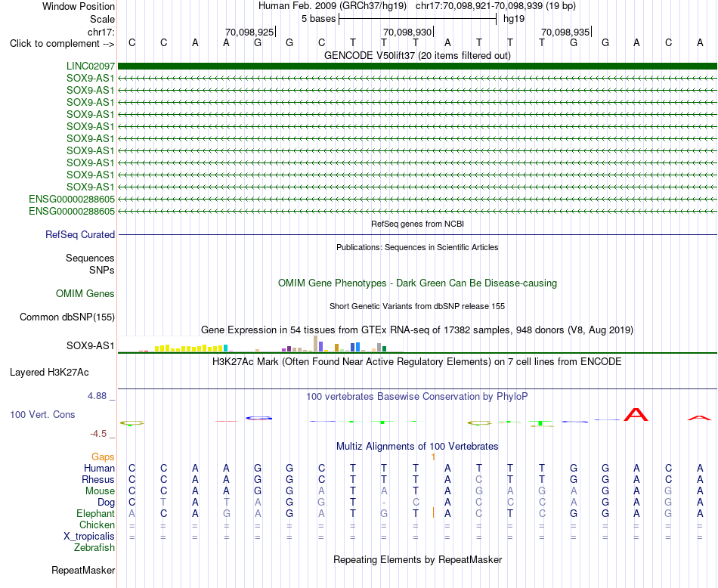Open the SOX9-AS1 GTEx expression bar chart
The width and height of the screenshot is (718, 588).
261,344
